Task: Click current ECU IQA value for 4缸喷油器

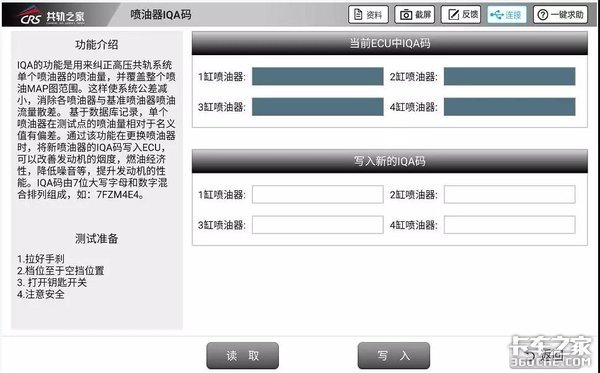Action: 509,107
